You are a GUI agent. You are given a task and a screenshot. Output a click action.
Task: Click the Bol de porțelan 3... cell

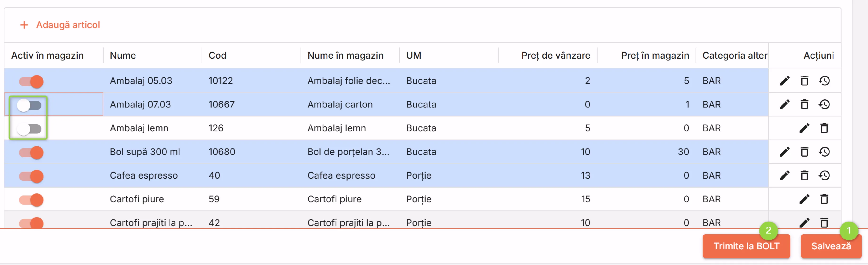point(350,152)
